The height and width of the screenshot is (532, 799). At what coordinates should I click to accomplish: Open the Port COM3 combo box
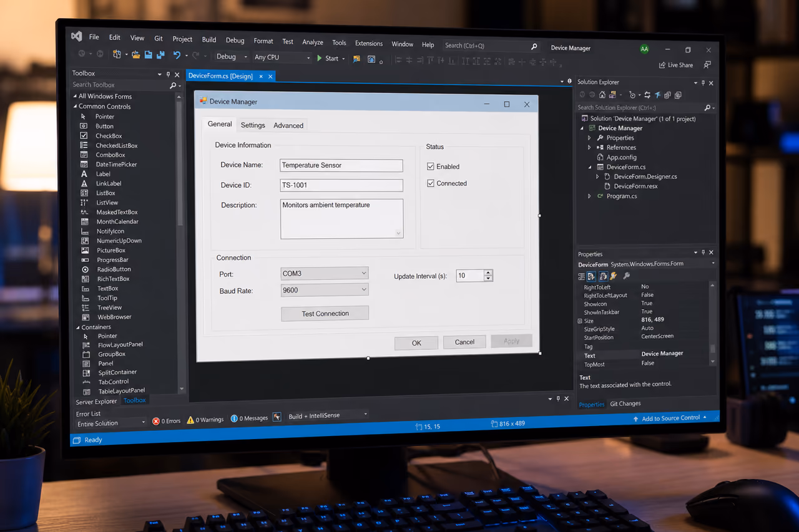pyautogui.click(x=325, y=273)
